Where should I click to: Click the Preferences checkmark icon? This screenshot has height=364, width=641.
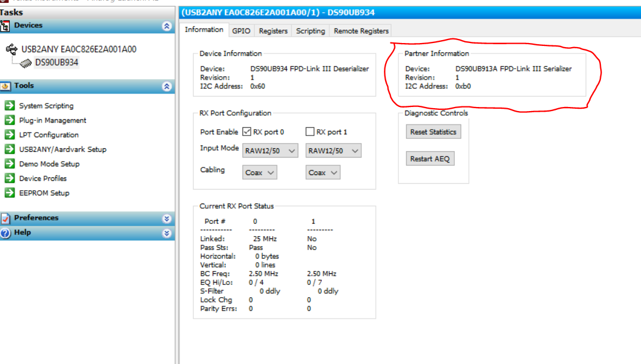tap(5, 219)
